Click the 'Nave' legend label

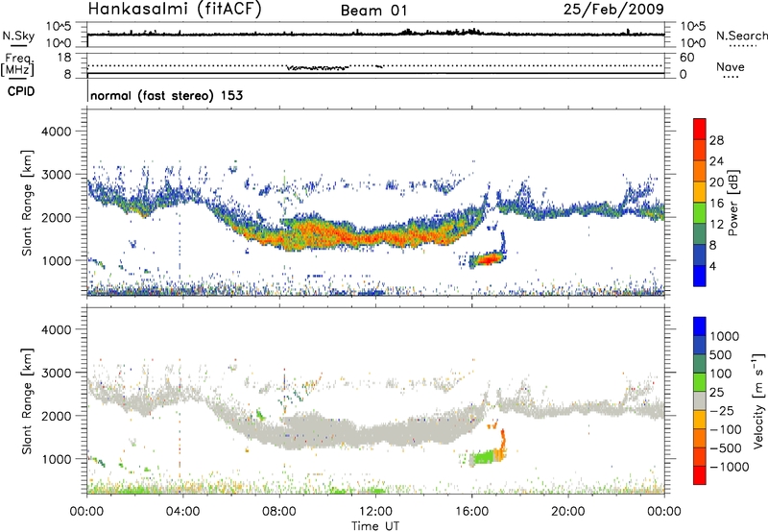pos(731,66)
